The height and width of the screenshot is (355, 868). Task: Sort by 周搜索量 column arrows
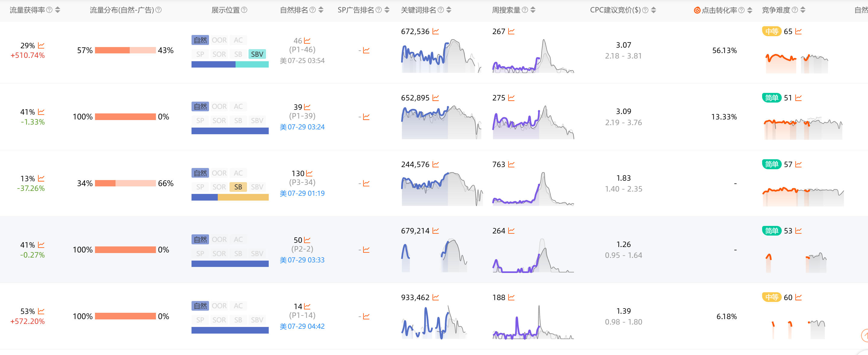click(x=533, y=10)
